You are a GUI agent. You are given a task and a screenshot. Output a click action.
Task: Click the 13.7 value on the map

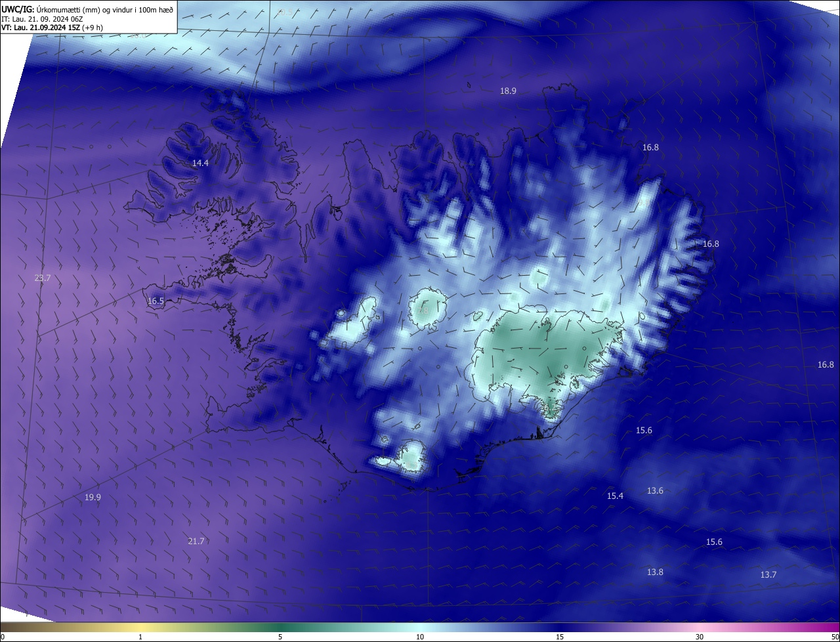[x=768, y=575]
